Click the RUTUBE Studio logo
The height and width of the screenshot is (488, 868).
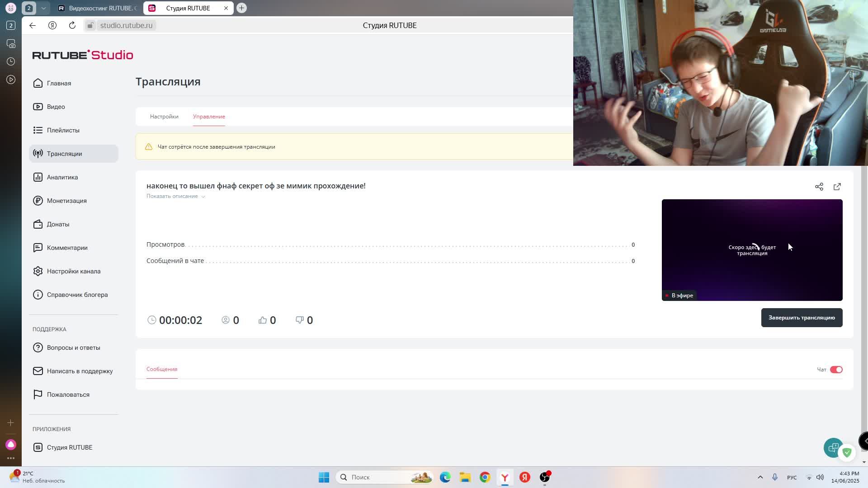click(83, 55)
